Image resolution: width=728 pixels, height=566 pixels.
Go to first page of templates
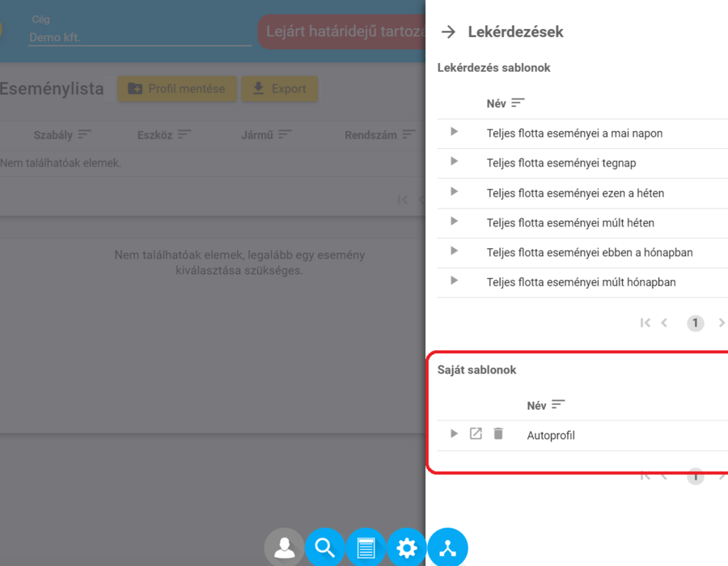[645, 323]
